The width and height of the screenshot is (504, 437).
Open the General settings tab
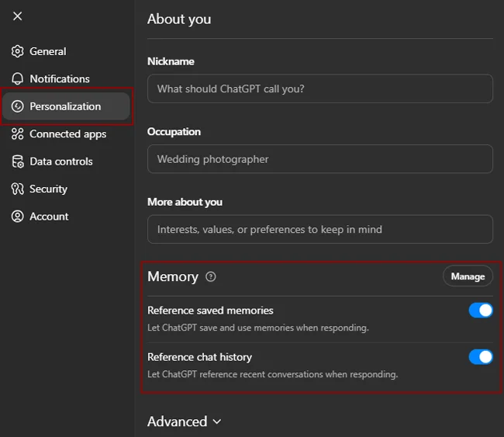click(66, 51)
